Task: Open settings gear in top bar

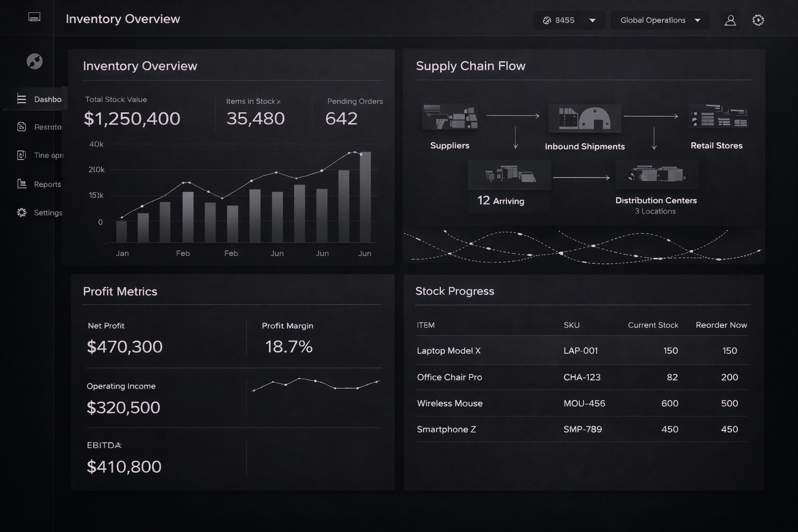Action: pyautogui.click(x=758, y=20)
